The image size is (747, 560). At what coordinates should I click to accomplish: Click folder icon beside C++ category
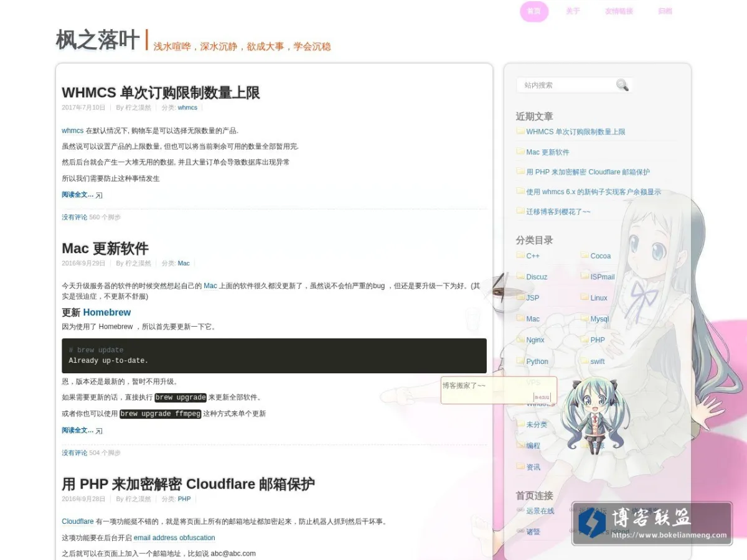(520, 255)
